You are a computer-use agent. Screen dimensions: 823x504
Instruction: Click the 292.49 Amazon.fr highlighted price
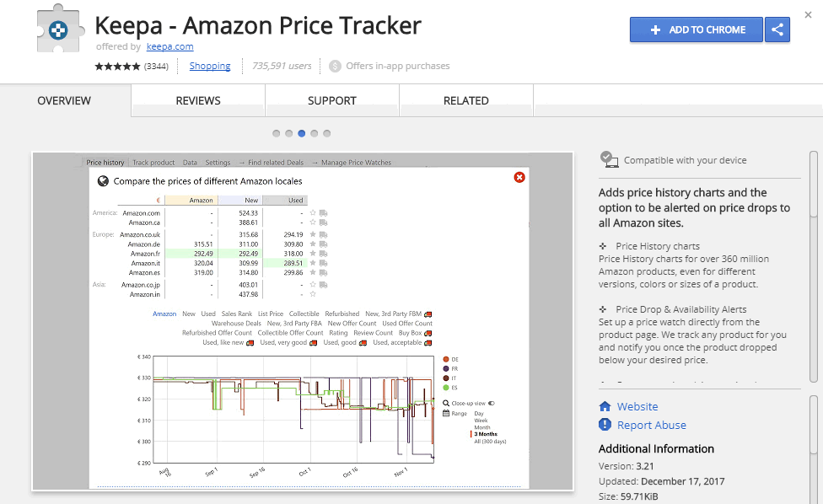[x=204, y=254]
